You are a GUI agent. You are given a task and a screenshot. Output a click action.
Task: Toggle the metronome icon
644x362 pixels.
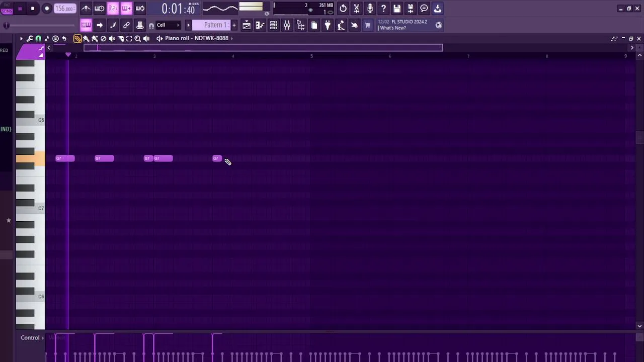coord(86,8)
